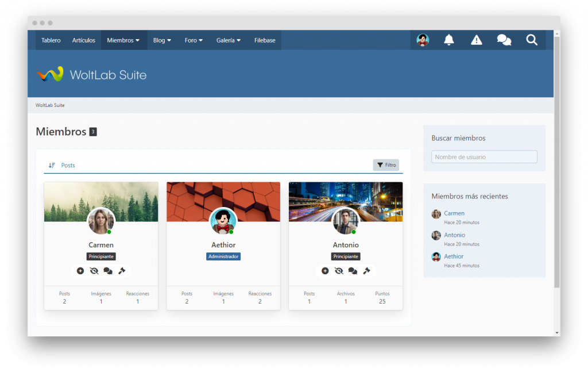Open the notifications bell icon
588x376 pixels.
(448, 40)
